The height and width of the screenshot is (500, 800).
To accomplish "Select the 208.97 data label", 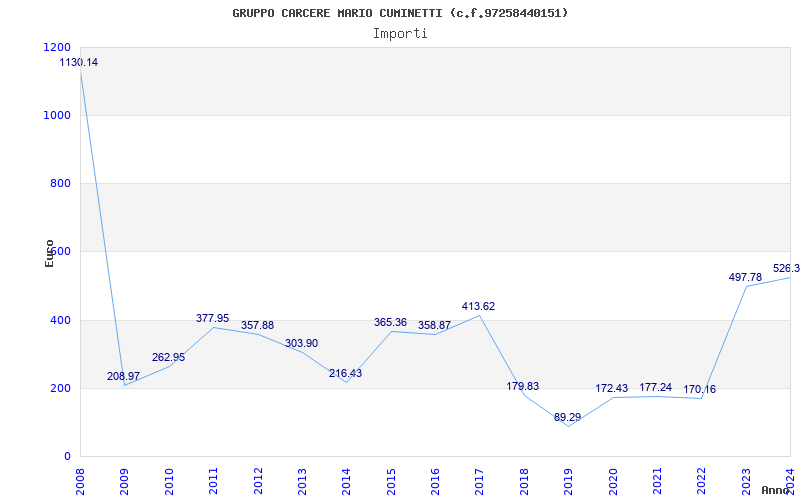I will [x=123, y=377].
